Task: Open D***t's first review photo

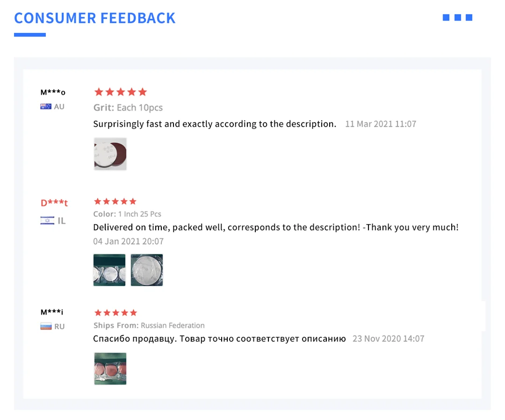Action: coord(109,270)
